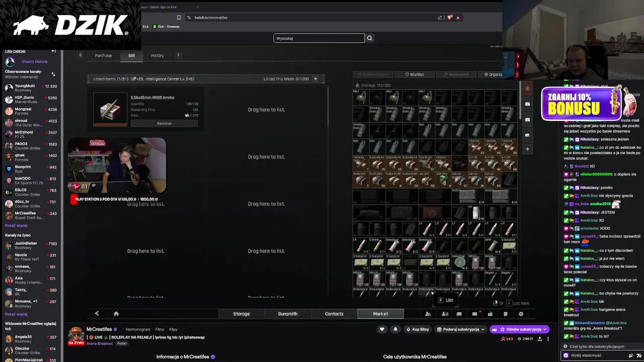Open the Storage bottom tab
The height and width of the screenshot is (362, 644).
tap(242, 314)
